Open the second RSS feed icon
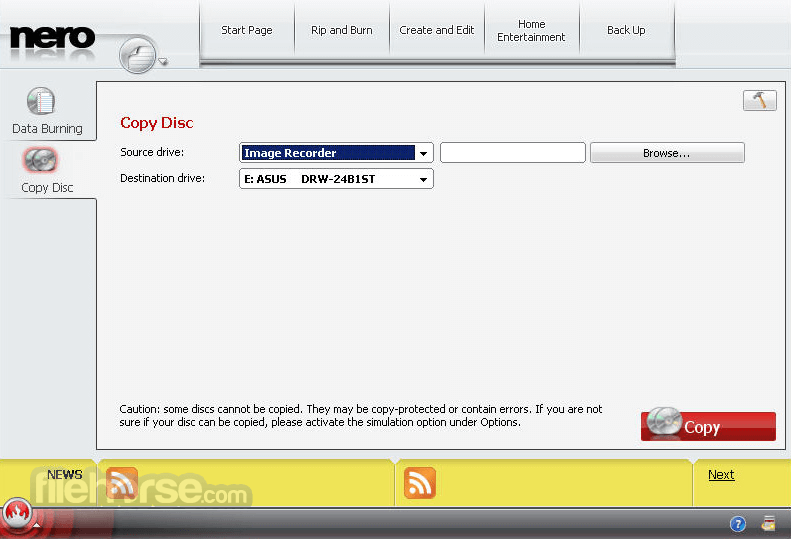 pos(420,482)
